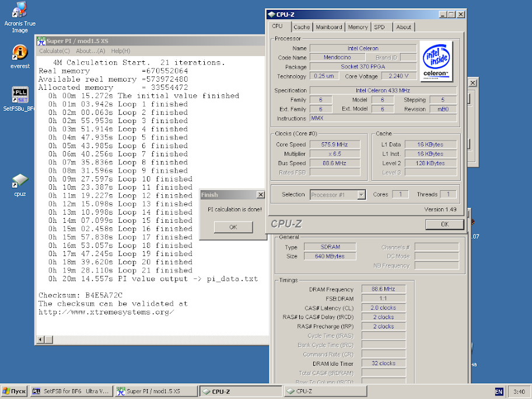The height and width of the screenshot is (399, 532).
Task: Switch to SetFSB for BF6 taskbar item
Action: (70, 391)
